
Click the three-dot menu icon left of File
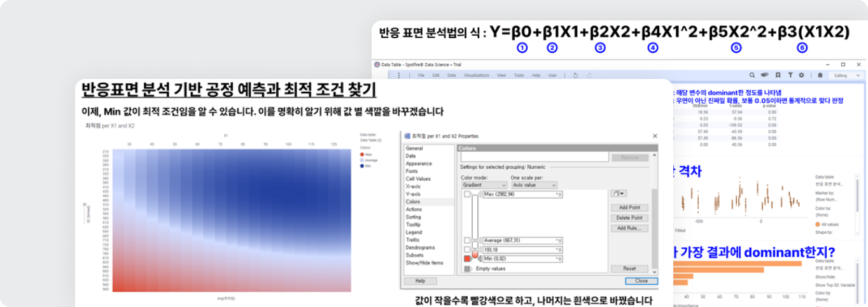pyautogui.click(x=399, y=75)
